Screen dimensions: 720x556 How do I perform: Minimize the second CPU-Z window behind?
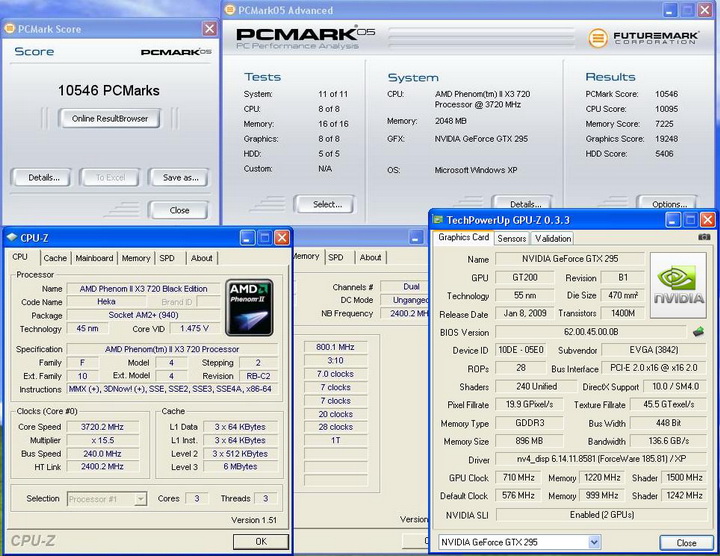pos(416,237)
